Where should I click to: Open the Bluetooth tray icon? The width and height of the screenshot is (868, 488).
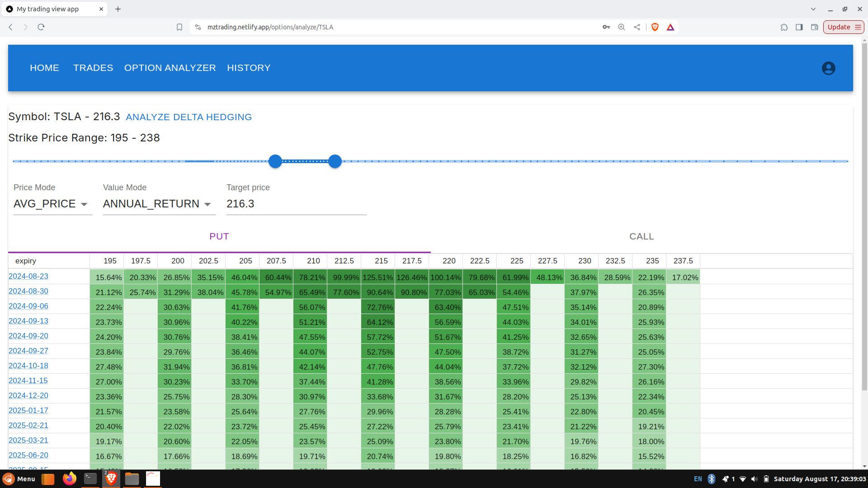(712, 479)
